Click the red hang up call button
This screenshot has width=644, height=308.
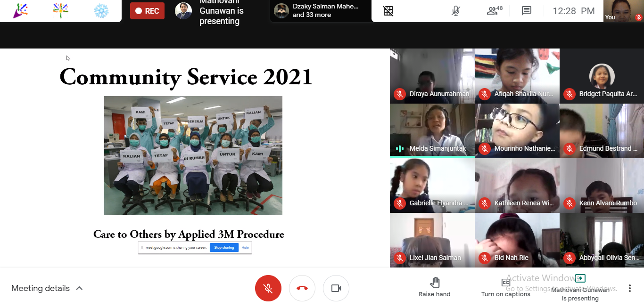(x=302, y=288)
